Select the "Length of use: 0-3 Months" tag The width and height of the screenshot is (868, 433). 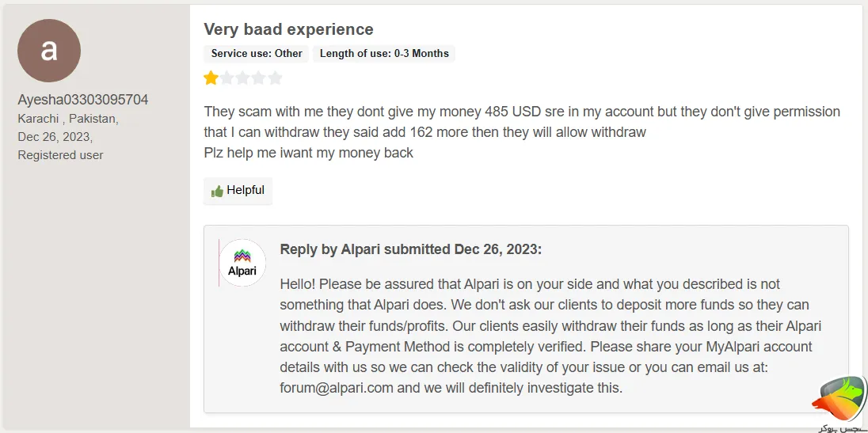coord(383,54)
